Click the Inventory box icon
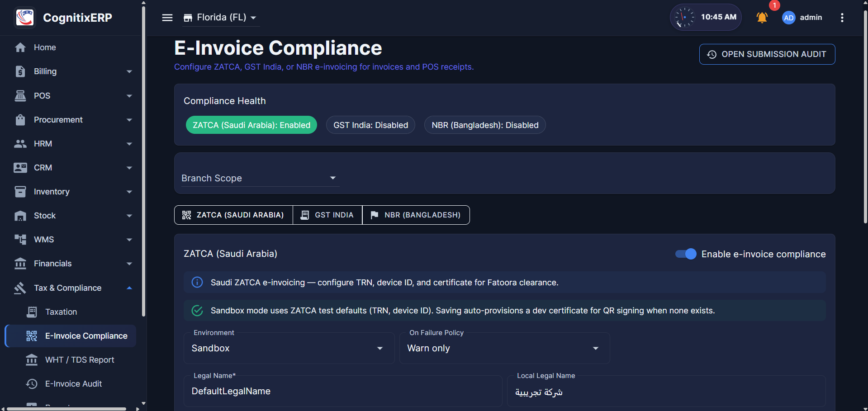The width and height of the screenshot is (868, 411). [x=20, y=192]
